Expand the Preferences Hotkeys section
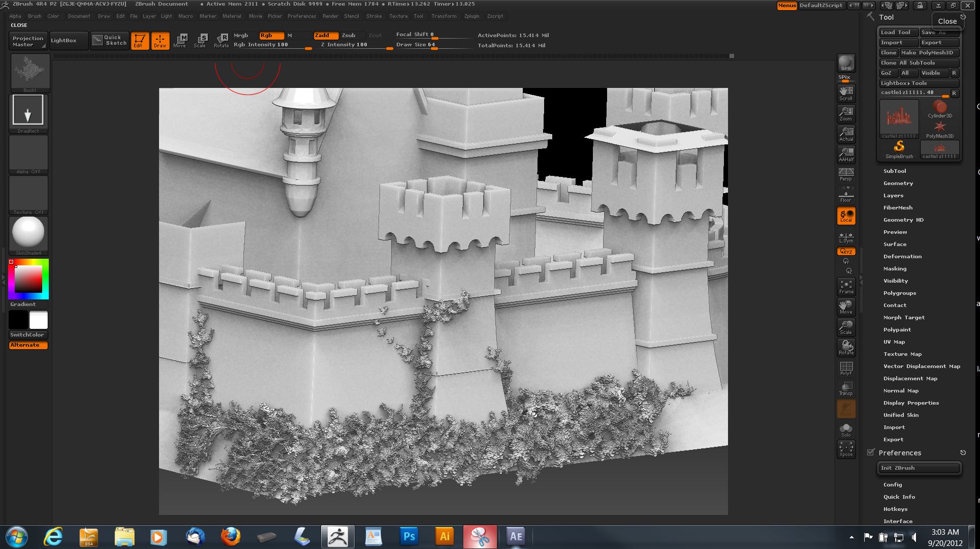This screenshot has height=549, width=980. point(895,509)
